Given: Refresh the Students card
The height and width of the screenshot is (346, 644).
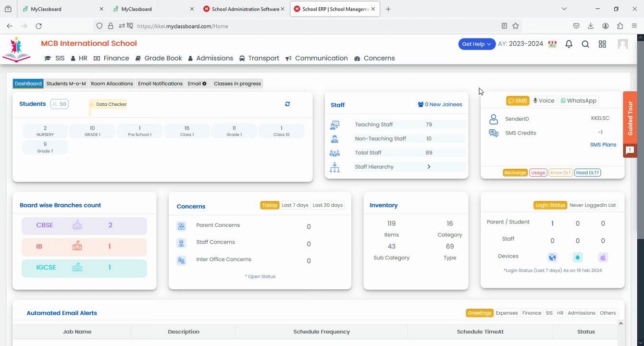Looking at the screenshot, I should coord(287,104).
